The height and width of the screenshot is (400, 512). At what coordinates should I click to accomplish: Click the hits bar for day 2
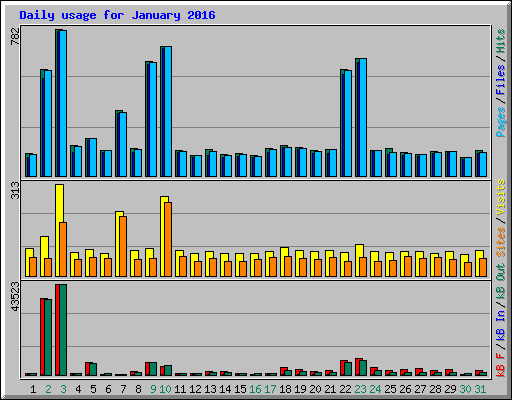(42, 123)
